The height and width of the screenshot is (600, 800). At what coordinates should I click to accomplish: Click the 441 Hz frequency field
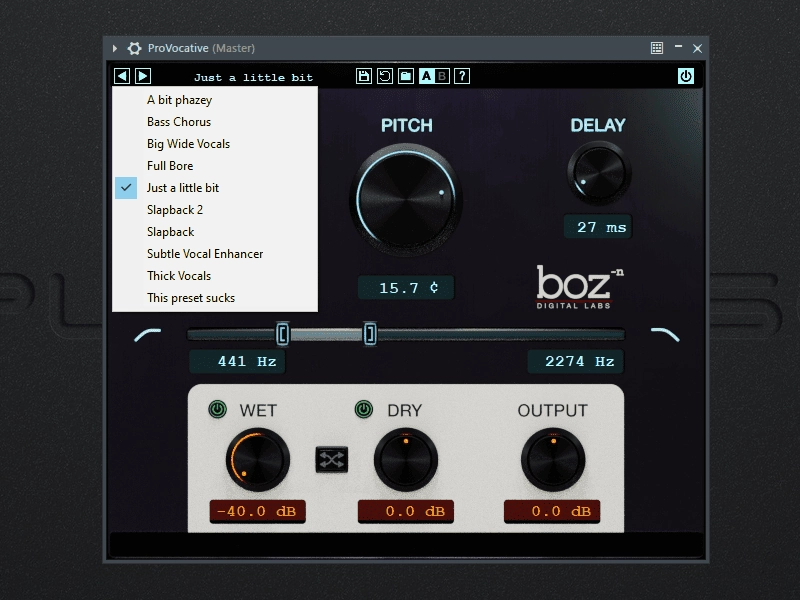click(237, 362)
